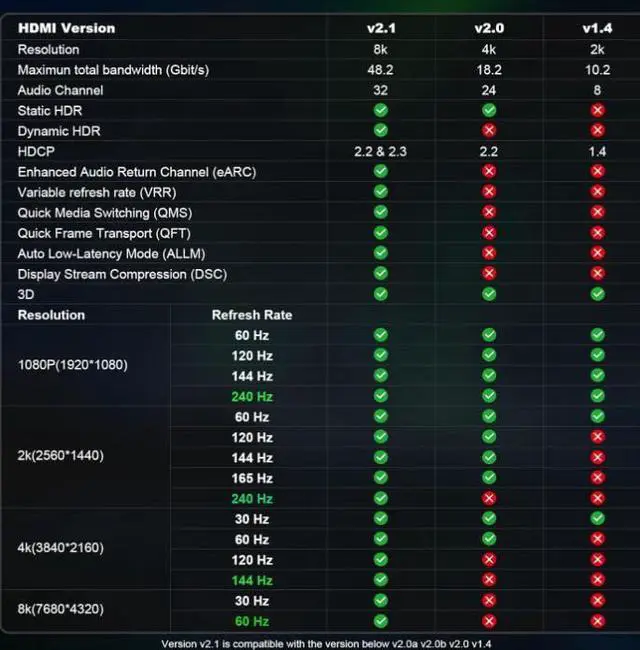Click the DSC green checkmark under v2.1
This screenshot has width=640, height=650.
pos(380,273)
